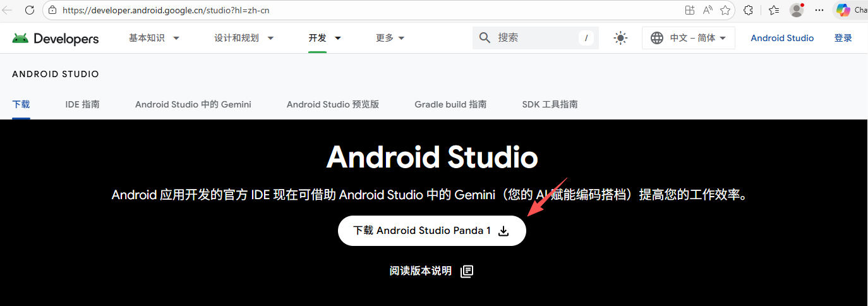Screen dimensions: 868x306
Task: Click the magnifier search icon
Action: click(x=485, y=38)
